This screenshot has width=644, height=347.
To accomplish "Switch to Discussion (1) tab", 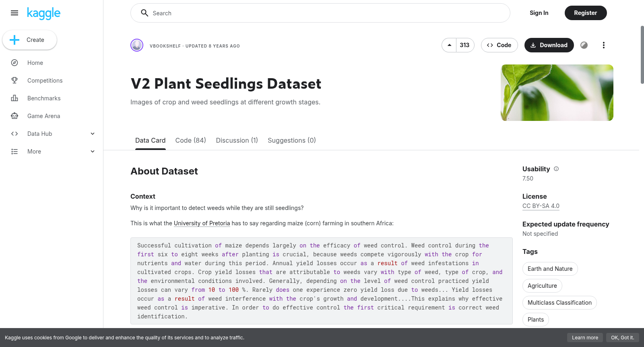I will click(x=237, y=140).
